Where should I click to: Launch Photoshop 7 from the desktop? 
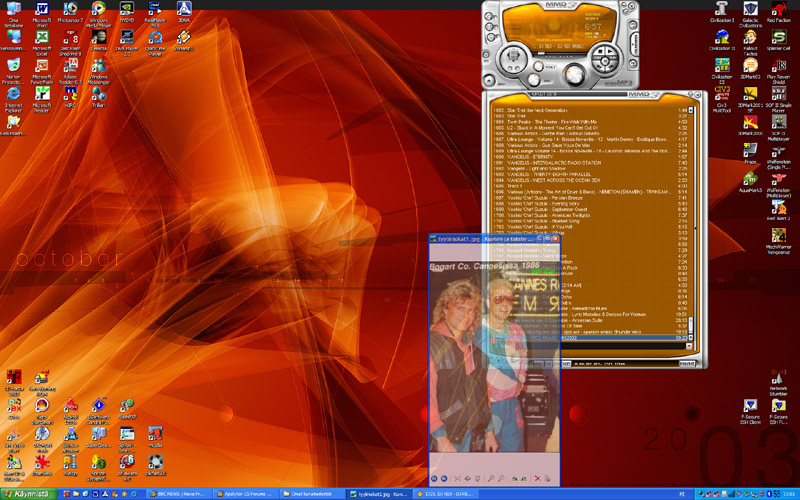click(71, 11)
